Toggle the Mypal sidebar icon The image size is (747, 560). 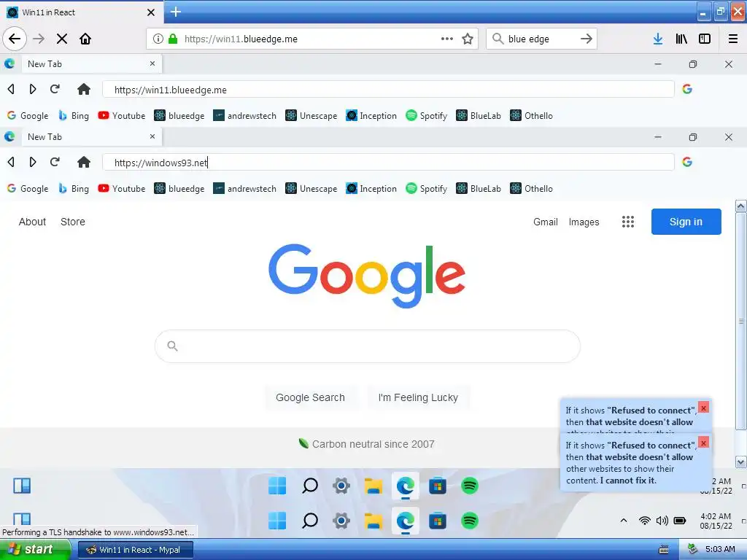(705, 39)
